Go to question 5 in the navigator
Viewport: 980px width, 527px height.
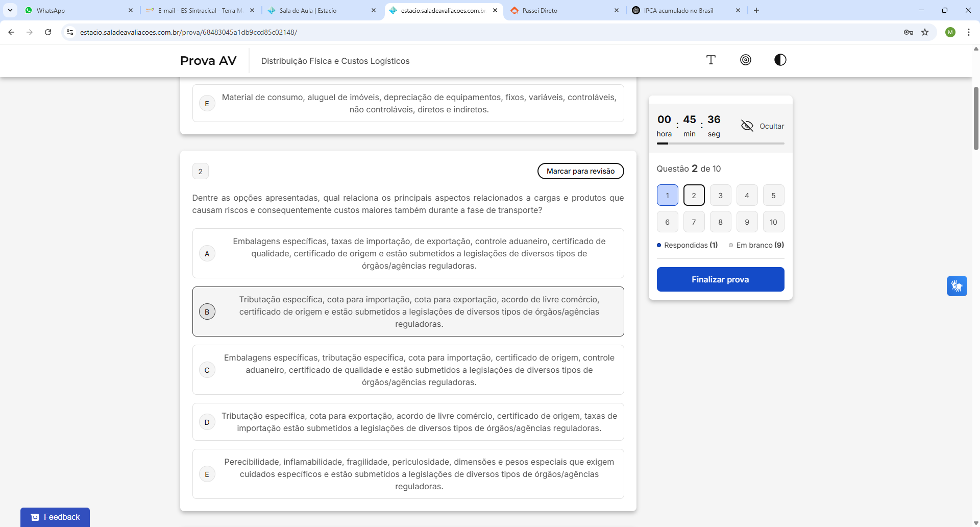coord(773,196)
